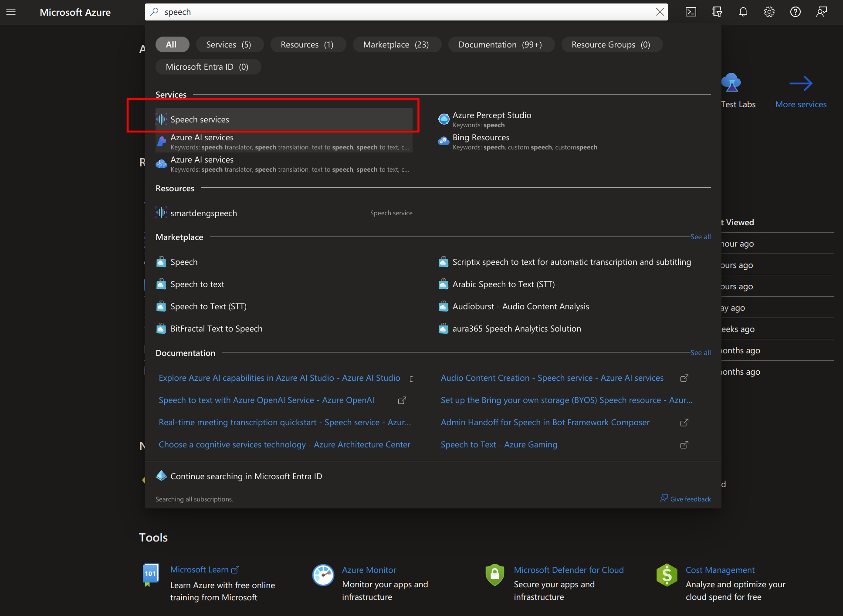The image size is (843, 616).
Task: Open the top bar feedback icon
Action: [822, 12]
